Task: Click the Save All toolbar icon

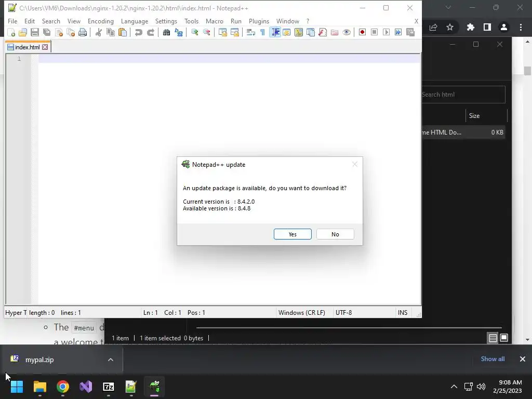Action: coord(46,32)
